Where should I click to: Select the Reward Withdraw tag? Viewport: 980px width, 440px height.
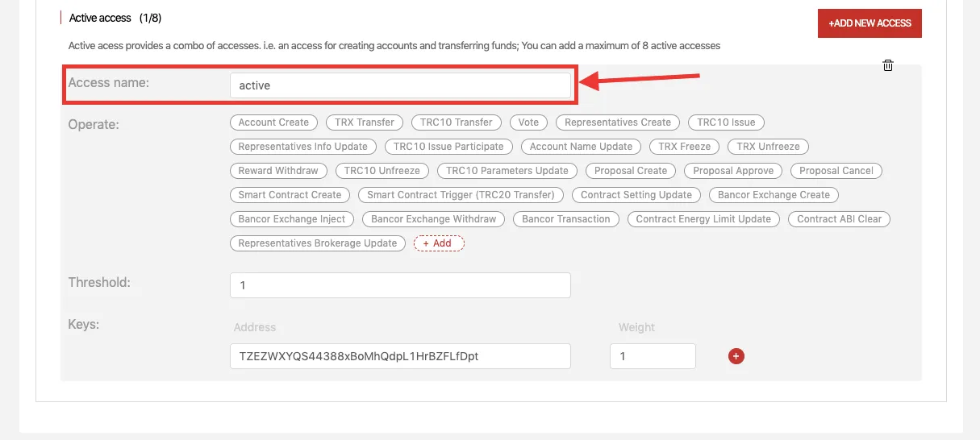278,171
